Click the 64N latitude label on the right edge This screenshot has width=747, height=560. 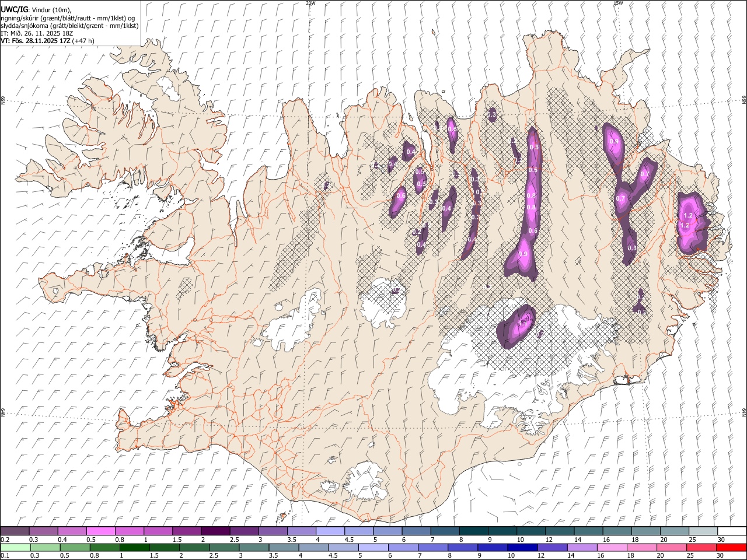point(744,412)
